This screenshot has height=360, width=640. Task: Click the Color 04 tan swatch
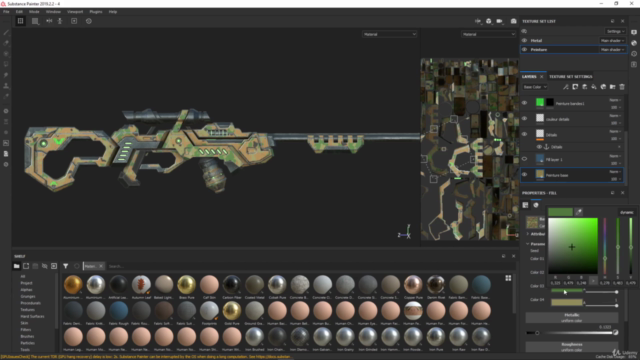pos(567,302)
